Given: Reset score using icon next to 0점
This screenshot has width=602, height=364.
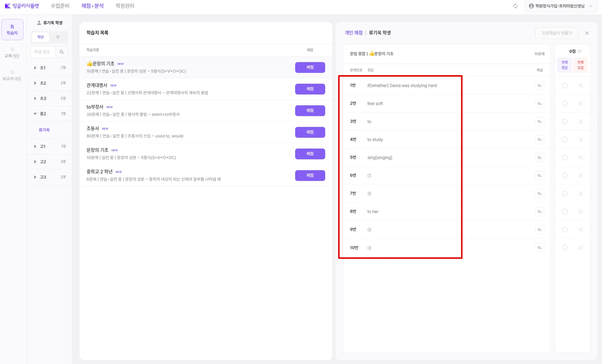Looking at the screenshot, I should pos(579,51).
